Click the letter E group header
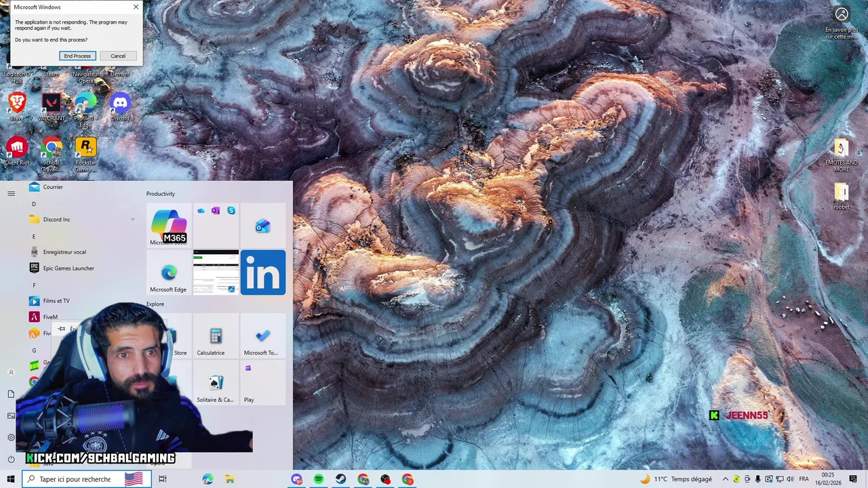 pos(34,237)
